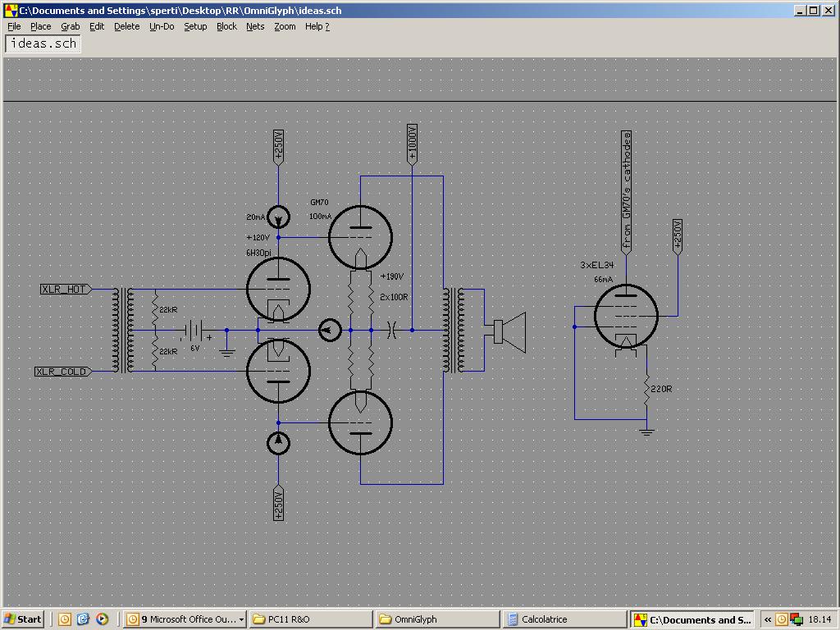
Task: Expand hidden system tray icons chevron
Action: pos(768,619)
